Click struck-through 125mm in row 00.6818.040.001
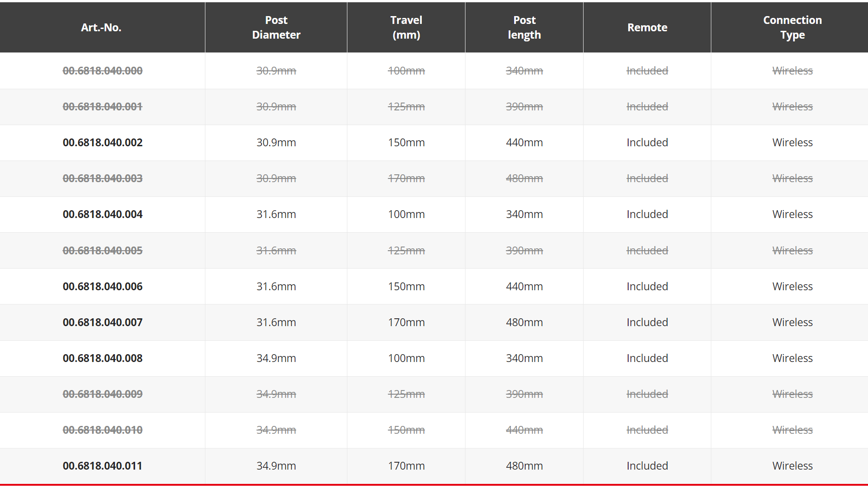868x494 pixels. click(406, 107)
